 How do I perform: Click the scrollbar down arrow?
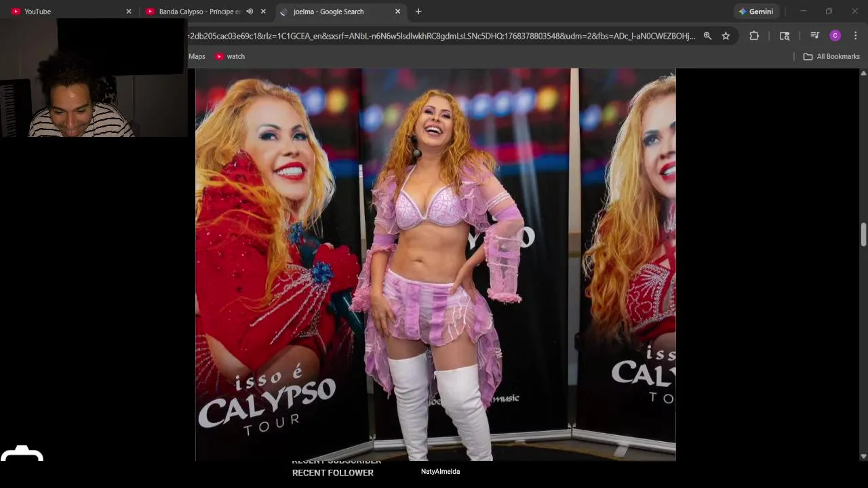[x=863, y=457]
